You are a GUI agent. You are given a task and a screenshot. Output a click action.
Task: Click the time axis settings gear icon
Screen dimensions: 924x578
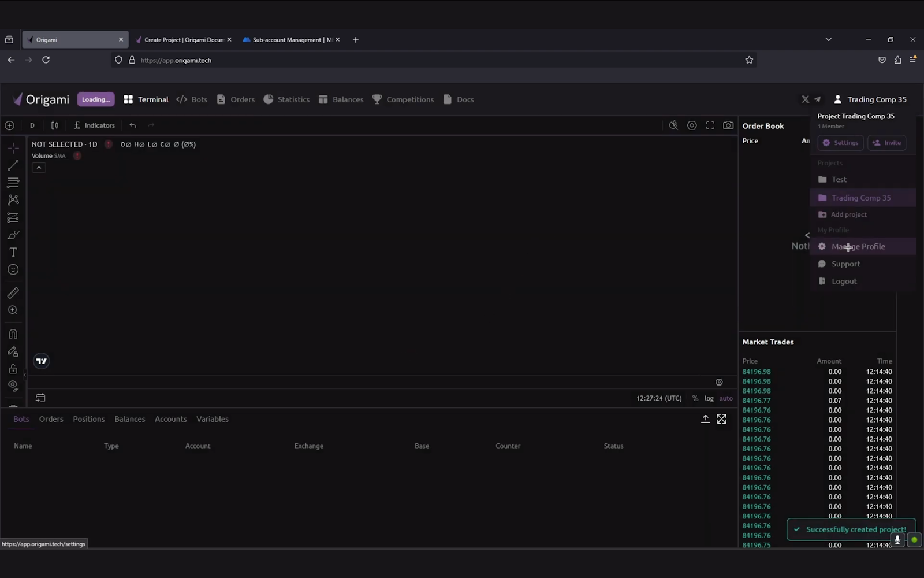click(x=719, y=382)
